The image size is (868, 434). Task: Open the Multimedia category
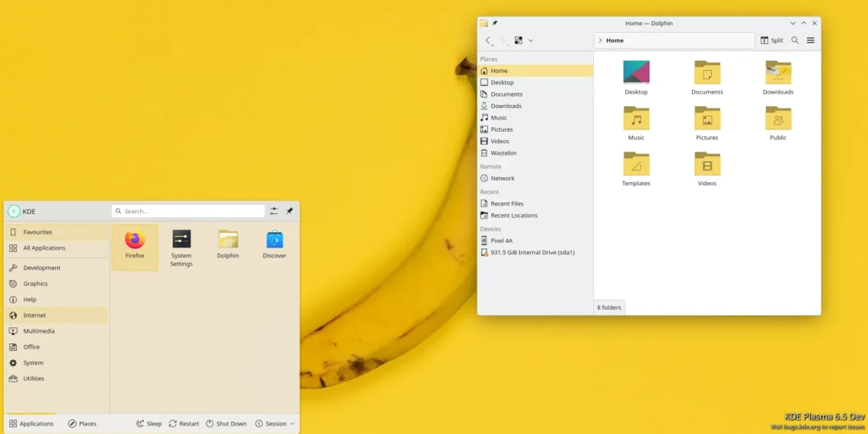click(x=56, y=331)
